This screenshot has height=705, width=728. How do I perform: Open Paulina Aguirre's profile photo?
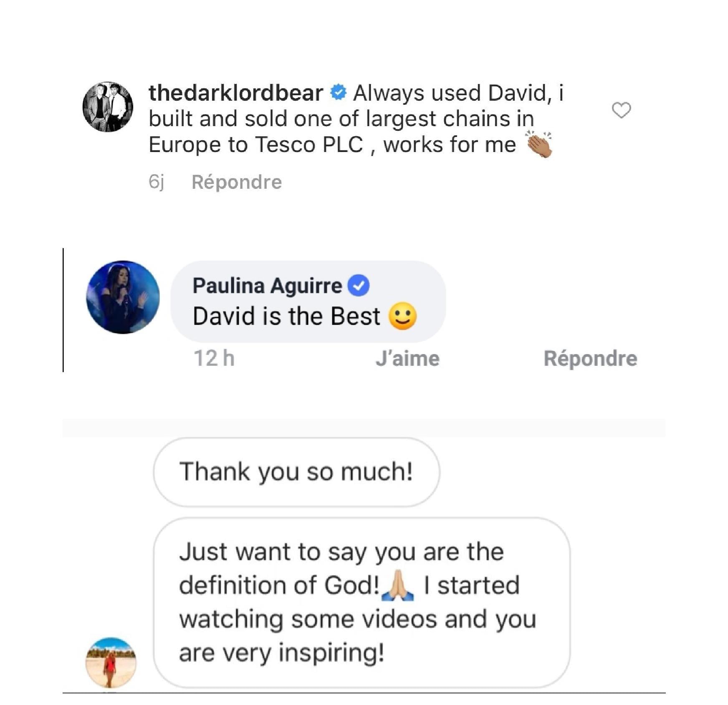point(123,297)
